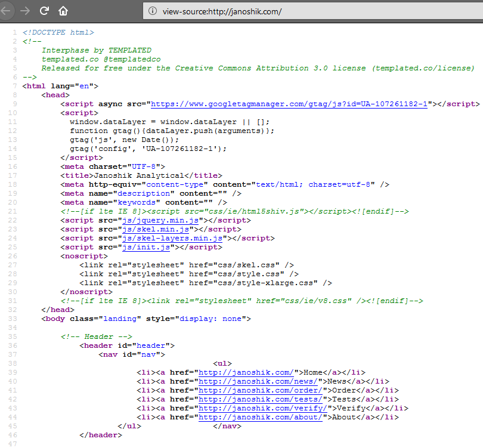This screenshot has height=448, width=483.
Task: Open the googletagmanager gtag script link
Action: click(x=290, y=103)
